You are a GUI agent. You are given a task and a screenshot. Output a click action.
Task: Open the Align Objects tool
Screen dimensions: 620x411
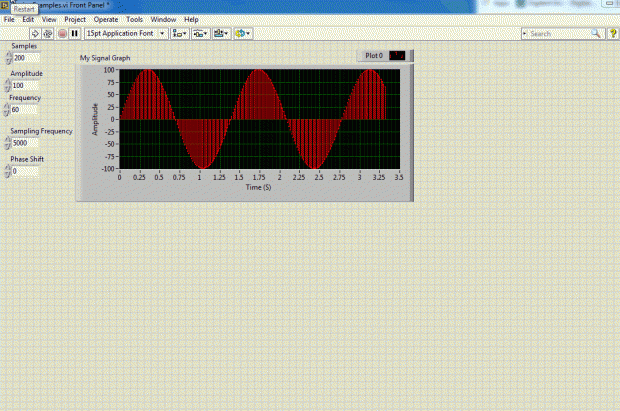180,34
